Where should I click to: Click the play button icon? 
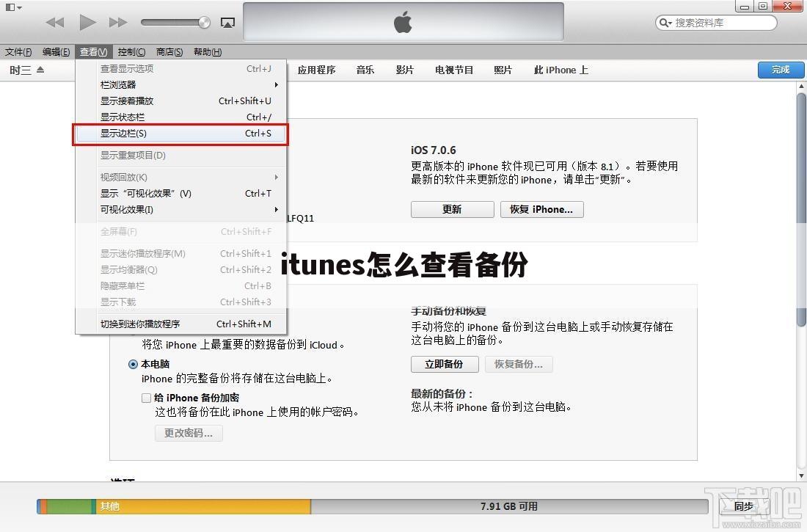(x=87, y=22)
